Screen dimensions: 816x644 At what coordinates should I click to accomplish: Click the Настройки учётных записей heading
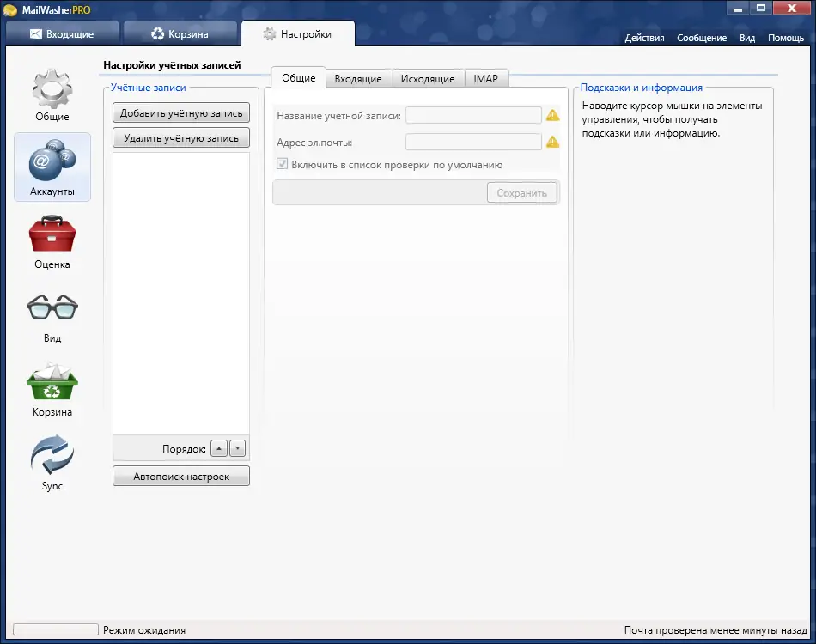click(172, 65)
